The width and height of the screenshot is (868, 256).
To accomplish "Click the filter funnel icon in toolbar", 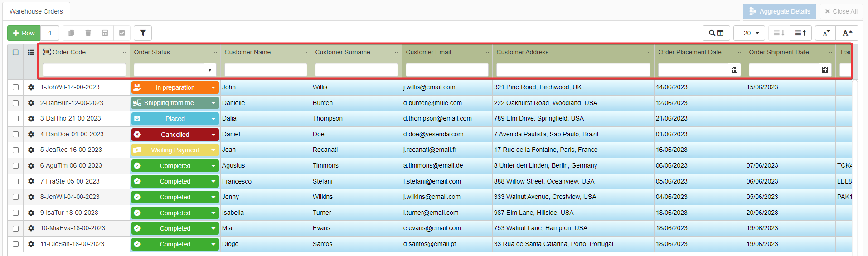I will tap(143, 33).
